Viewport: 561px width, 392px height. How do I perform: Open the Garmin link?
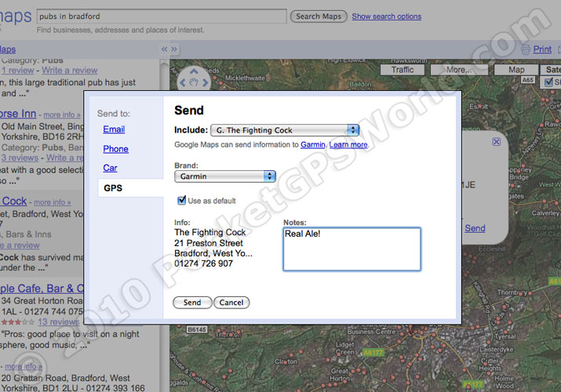313,145
